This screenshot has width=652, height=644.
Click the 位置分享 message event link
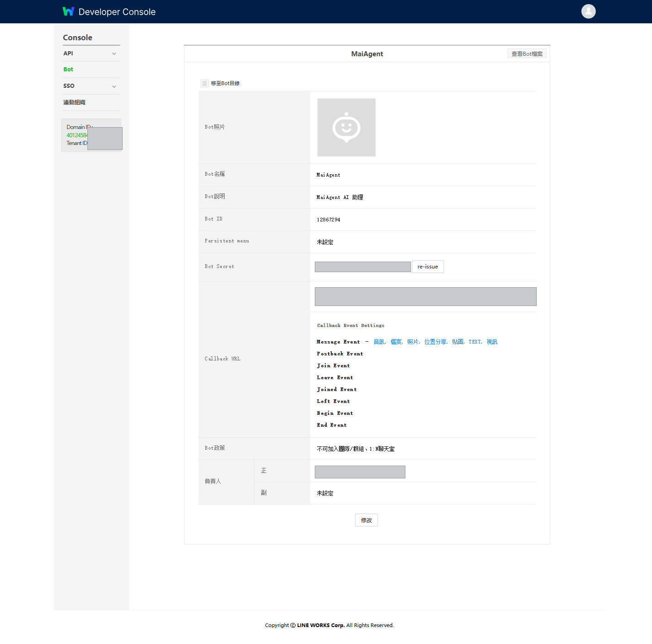click(435, 342)
